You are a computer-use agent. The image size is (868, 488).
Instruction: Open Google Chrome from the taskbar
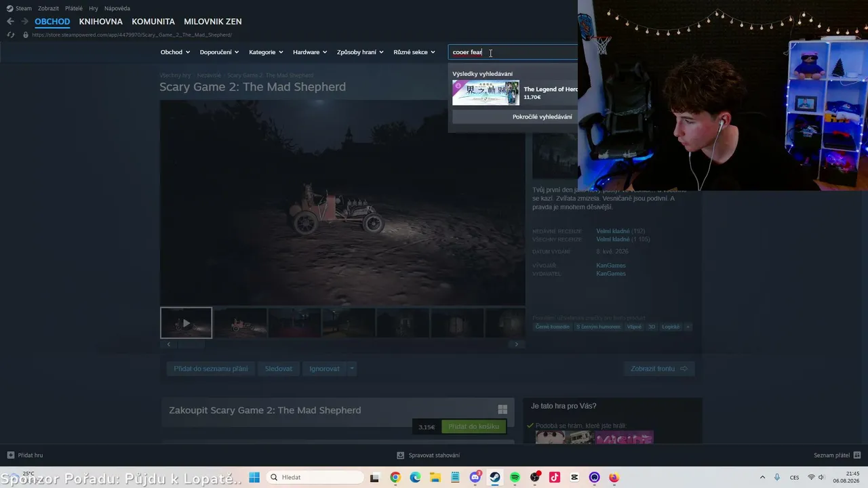tap(395, 477)
